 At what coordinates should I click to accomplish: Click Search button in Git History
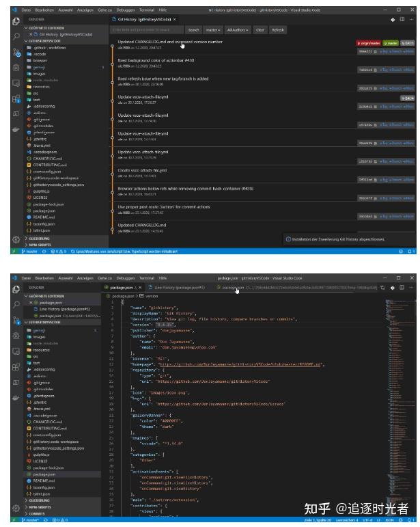point(193,30)
